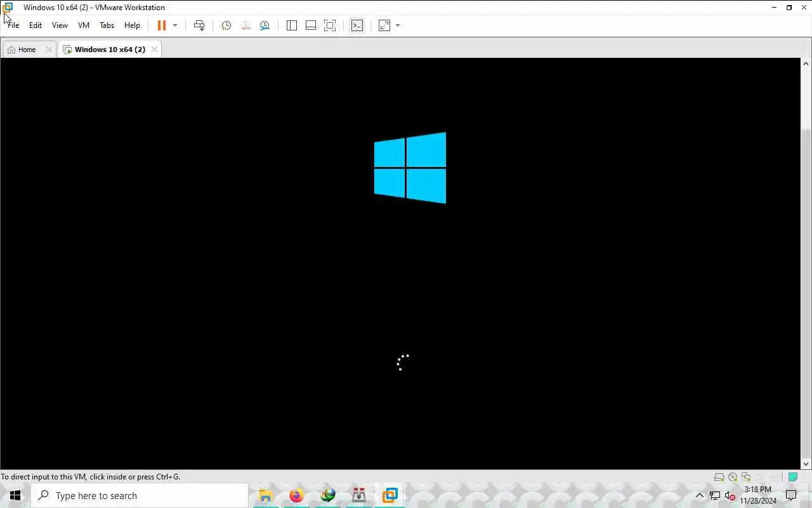Image resolution: width=812 pixels, height=508 pixels.
Task: Click the VM scrollbar up arrow
Action: pyautogui.click(x=806, y=63)
